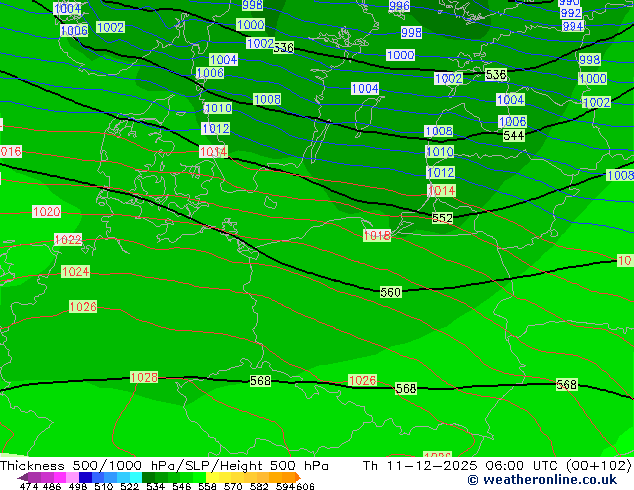The width and height of the screenshot is (634, 490).
Task: Click the legend value 594
Action: point(285,486)
